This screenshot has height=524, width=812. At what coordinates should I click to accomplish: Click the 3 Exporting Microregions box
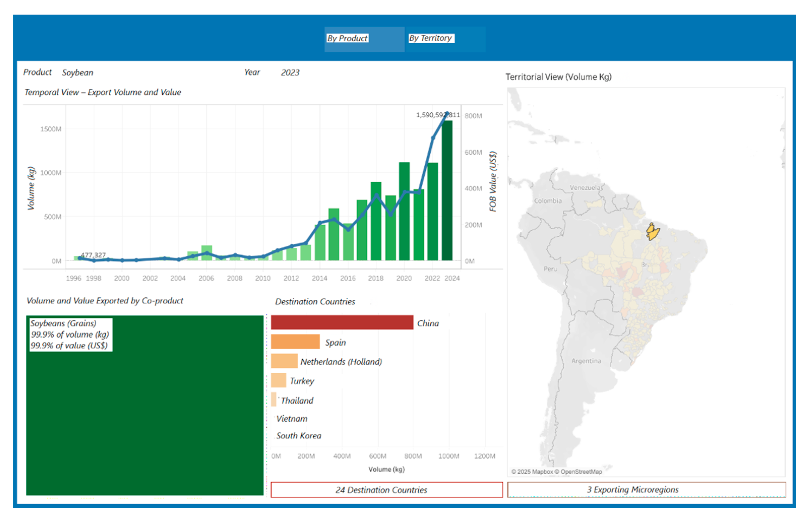pyautogui.click(x=646, y=490)
